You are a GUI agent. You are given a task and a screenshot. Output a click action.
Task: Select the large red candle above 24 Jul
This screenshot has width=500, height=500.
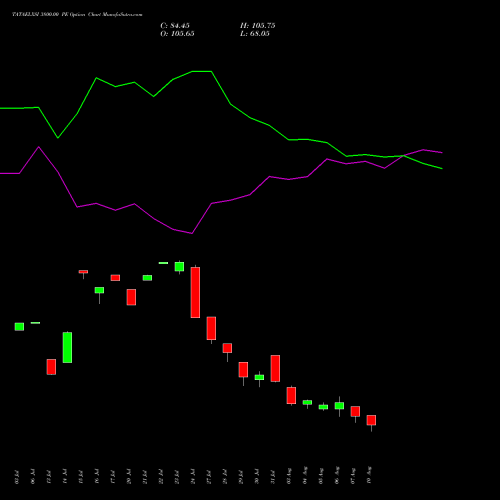tap(195, 292)
